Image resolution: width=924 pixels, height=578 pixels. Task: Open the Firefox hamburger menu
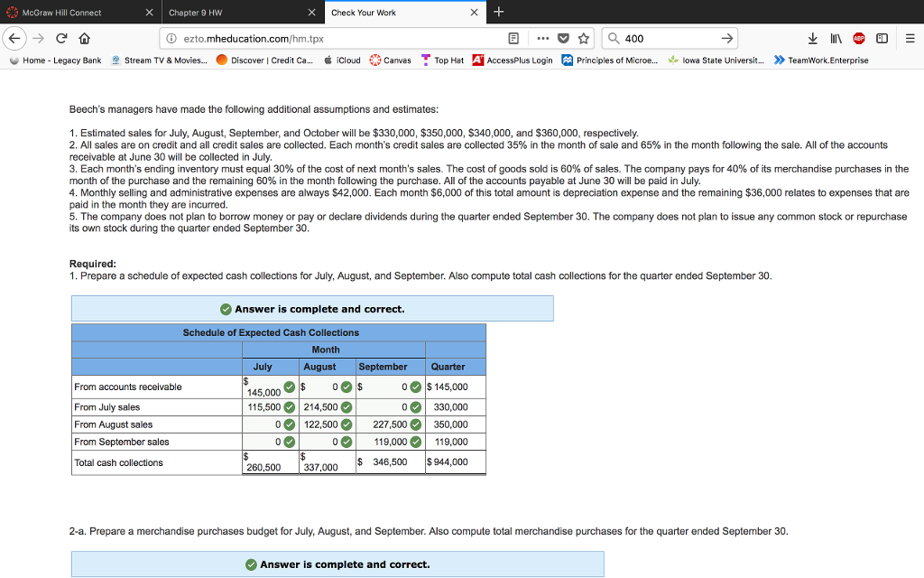(912, 38)
